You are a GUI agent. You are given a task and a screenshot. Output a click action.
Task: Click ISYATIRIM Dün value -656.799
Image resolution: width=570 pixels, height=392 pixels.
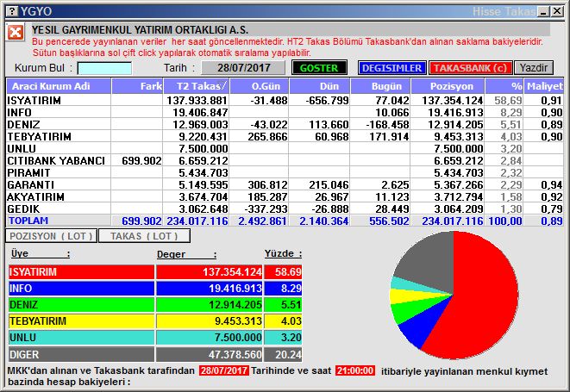pyautogui.click(x=327, y=100)
